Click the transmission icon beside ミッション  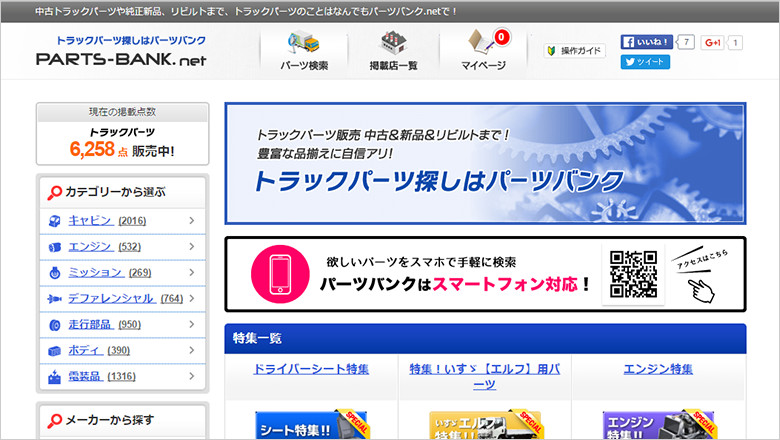[x=55, y=273]
